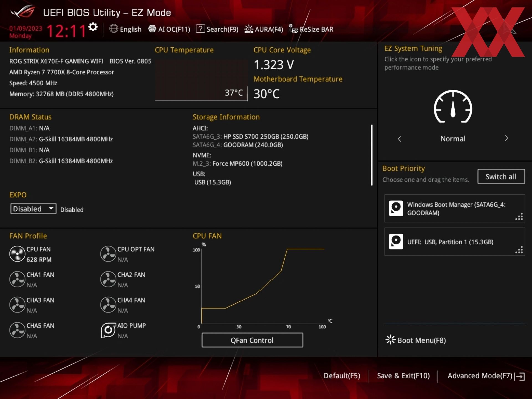Image resolution: width=532 pixels, height=399 pixels.
Task: Select UEFI USB Partition 1 boot entry
Action: click(454, 242)
